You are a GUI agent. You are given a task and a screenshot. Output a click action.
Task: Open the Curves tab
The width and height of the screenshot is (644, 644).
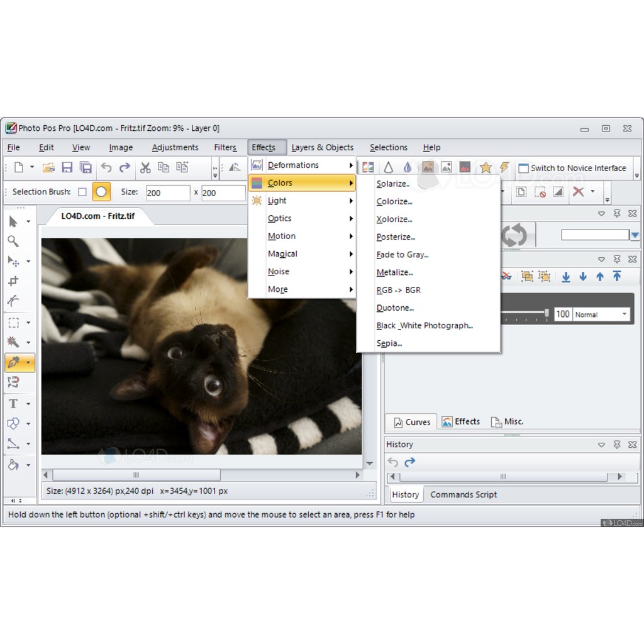412,422
